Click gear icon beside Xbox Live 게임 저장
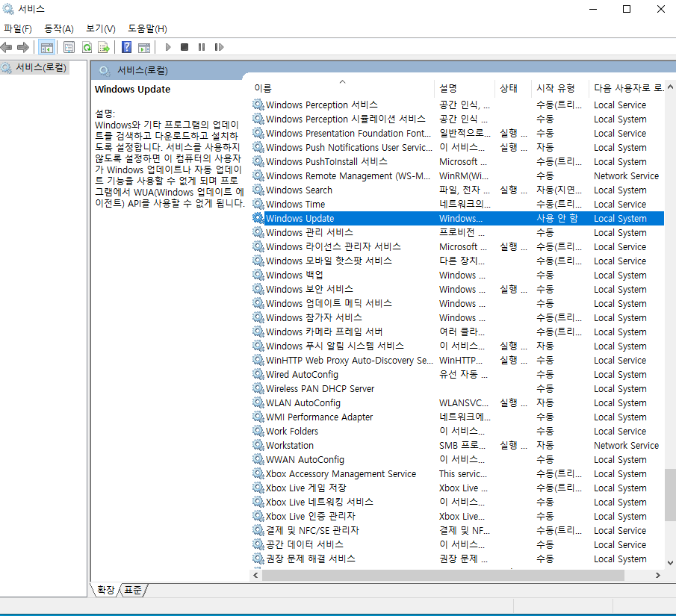 tap(258, 488)
